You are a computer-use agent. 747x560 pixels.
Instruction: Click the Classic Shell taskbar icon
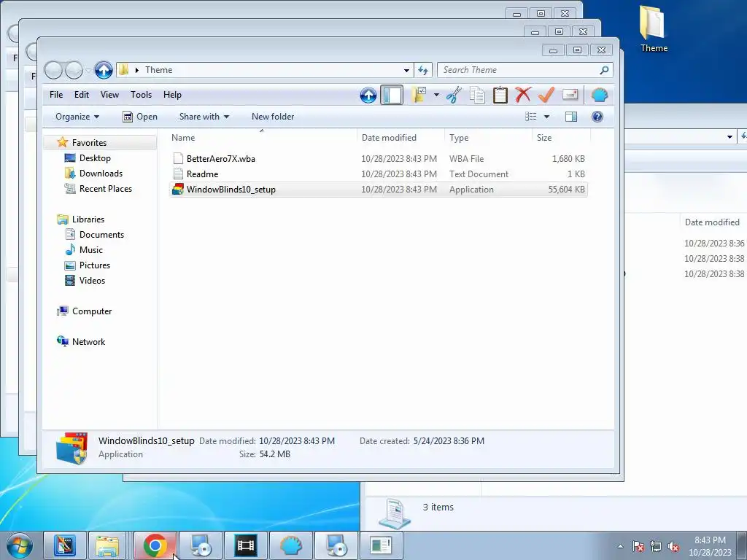coord(291,545)
